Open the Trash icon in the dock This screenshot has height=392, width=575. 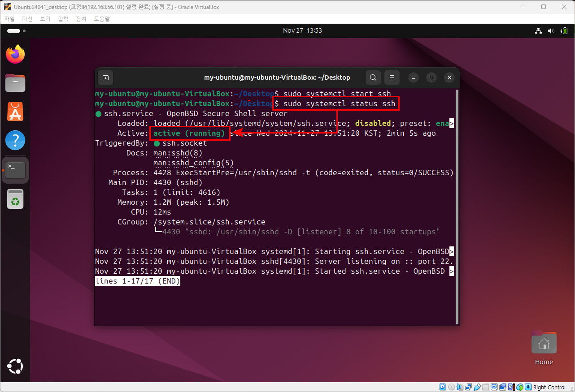point(15,199)
